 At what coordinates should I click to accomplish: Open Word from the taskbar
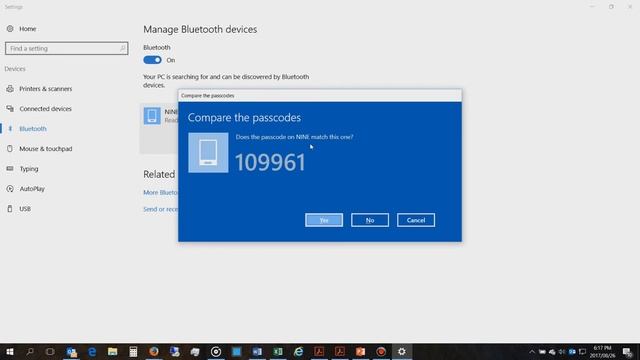point(257,351)
